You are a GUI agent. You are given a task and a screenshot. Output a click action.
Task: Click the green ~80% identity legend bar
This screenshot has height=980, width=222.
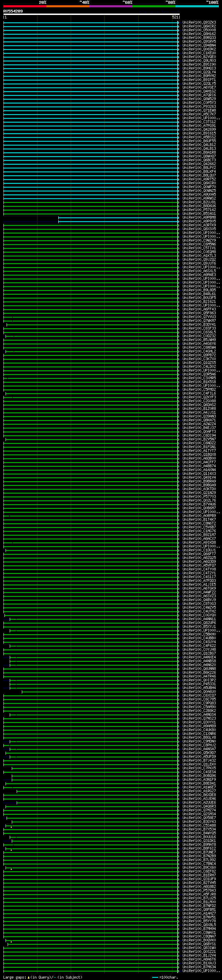[154, 6]
